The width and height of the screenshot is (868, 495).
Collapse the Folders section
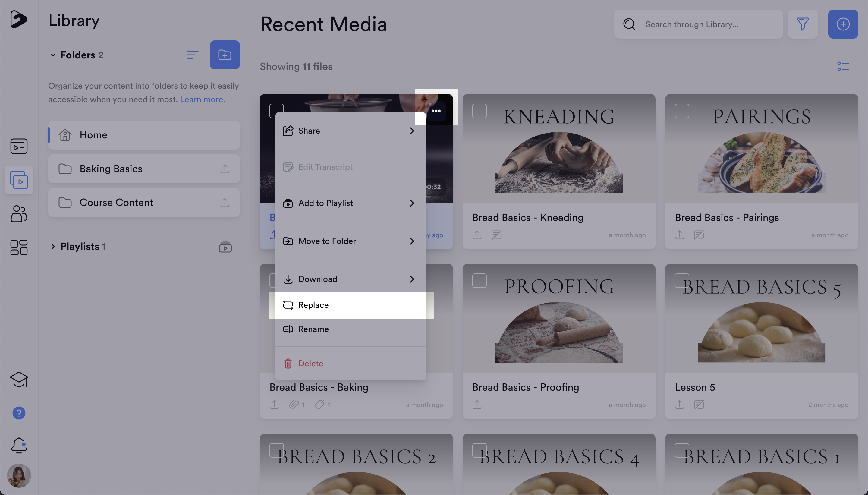[53, 55]
